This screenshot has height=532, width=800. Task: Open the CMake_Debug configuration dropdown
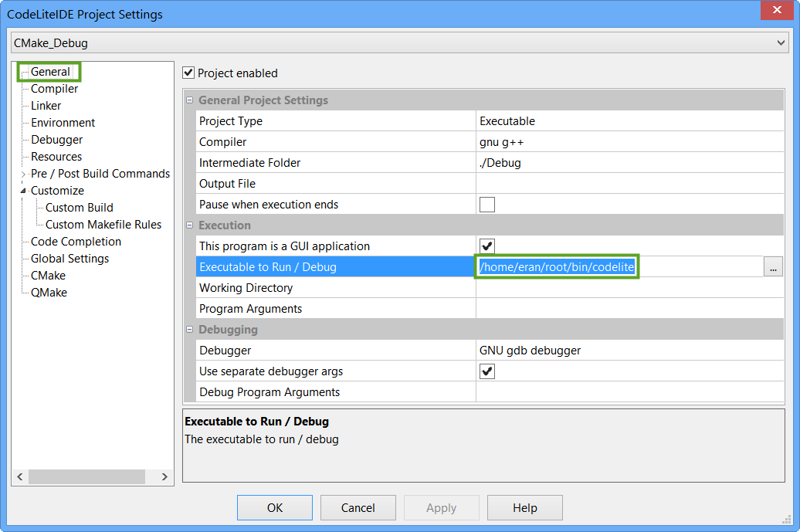coord(399,42)
